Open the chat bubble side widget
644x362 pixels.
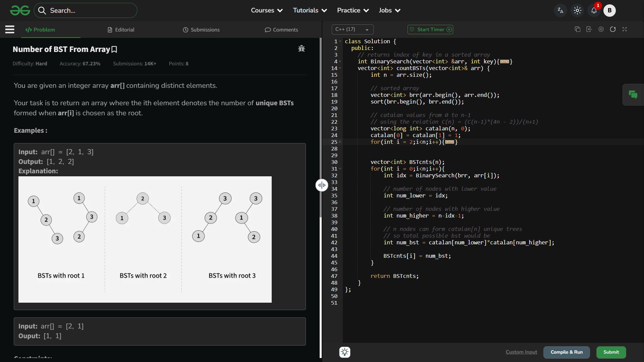tap(633, 95)
